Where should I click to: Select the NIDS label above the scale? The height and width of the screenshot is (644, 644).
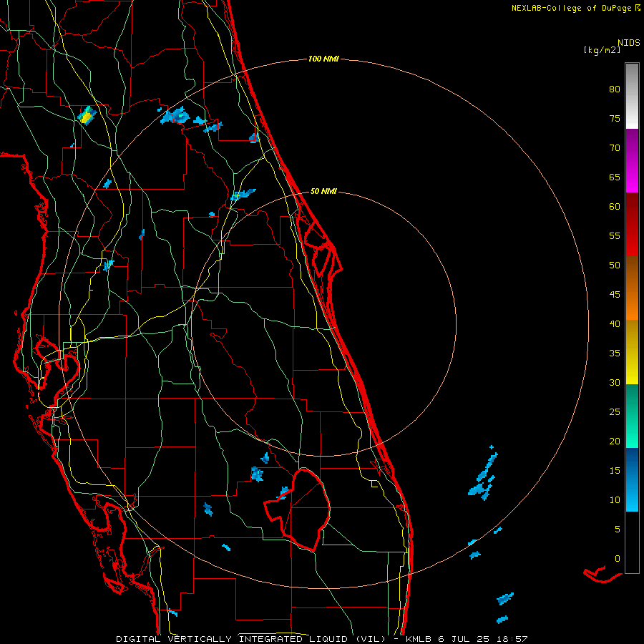(628, 43)
